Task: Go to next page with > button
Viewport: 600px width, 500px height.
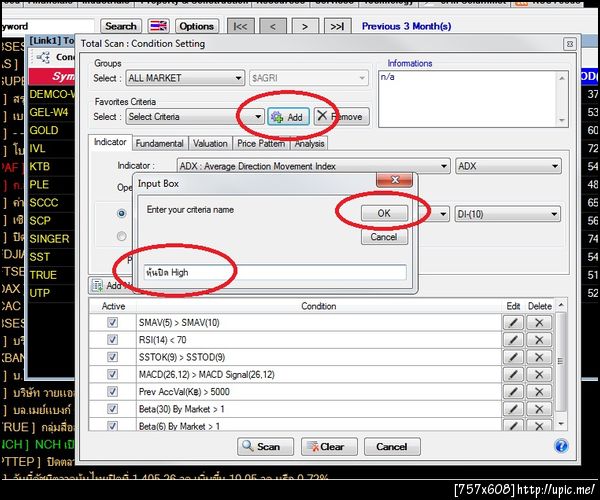Action: 305,26
